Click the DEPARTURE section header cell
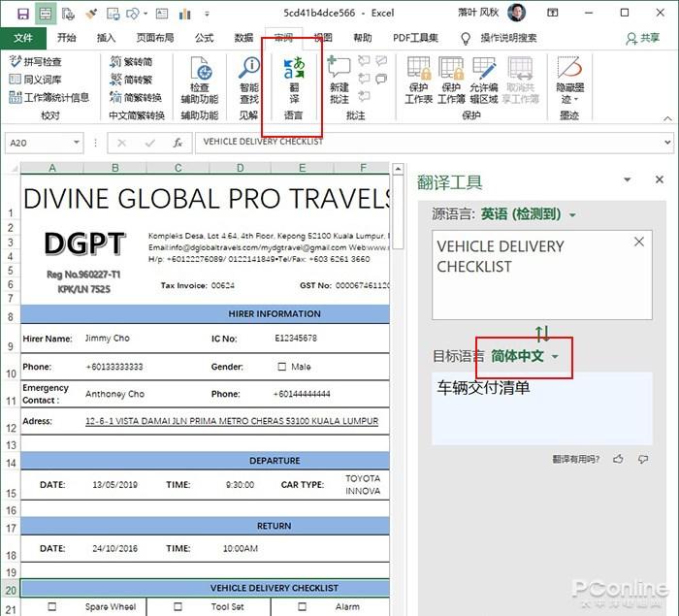This screenshot has width=679, height=616. (206, 461)
